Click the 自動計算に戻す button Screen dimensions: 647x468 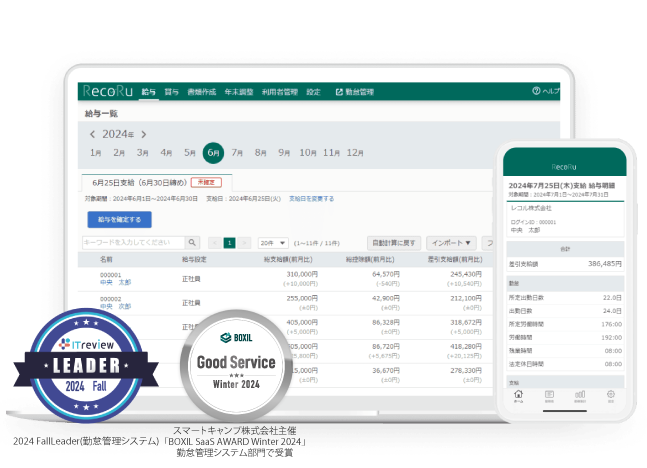pos(393,243)
